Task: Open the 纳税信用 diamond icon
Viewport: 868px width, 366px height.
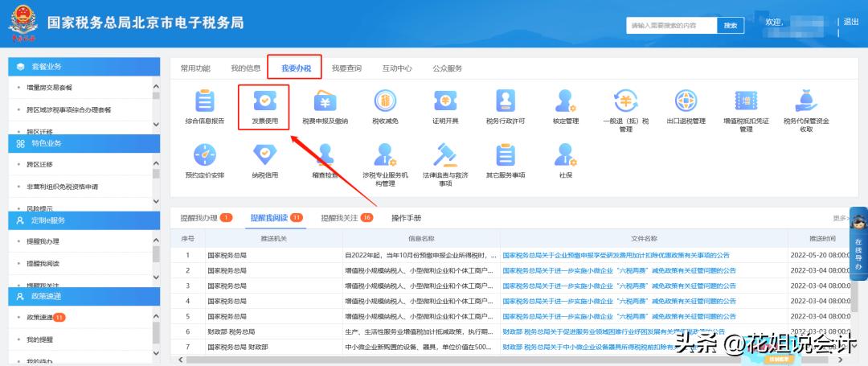Action: point(264,155)
